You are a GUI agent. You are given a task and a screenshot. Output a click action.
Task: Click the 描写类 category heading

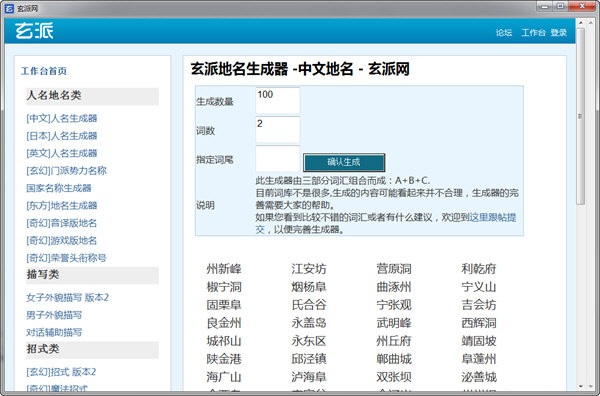click(92, 275)
